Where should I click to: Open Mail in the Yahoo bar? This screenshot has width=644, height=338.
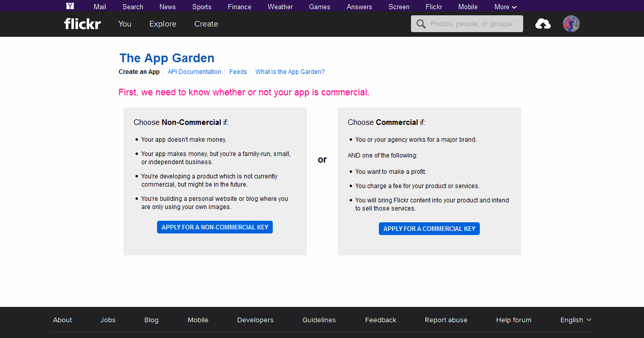(x=100, y=7)
